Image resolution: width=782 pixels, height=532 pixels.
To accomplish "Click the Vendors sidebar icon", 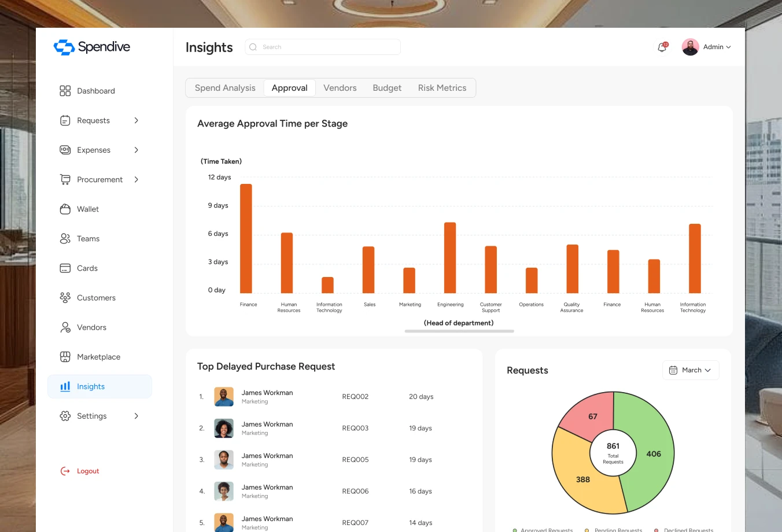I will (x=65, y=327).
